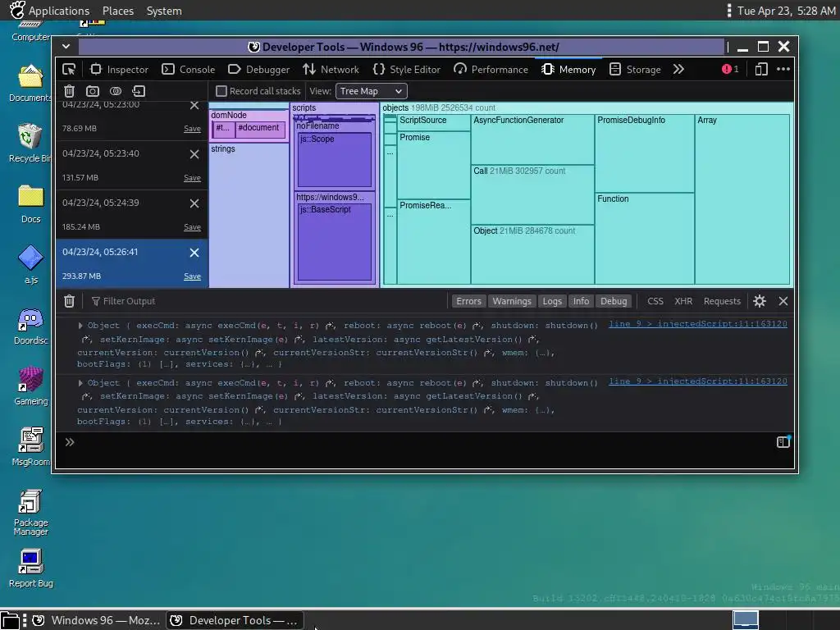Click the console input prompt chevrons

click(70, 442)
